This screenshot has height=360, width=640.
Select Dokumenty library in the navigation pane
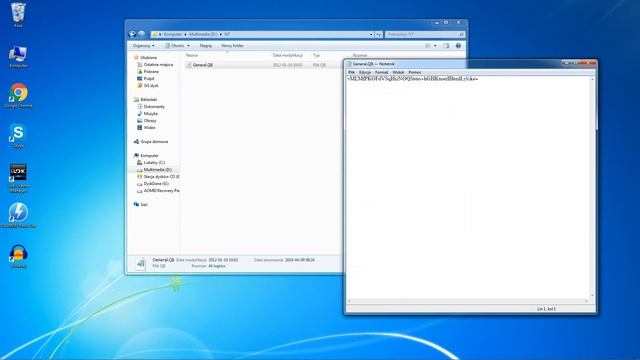[154, 107]
